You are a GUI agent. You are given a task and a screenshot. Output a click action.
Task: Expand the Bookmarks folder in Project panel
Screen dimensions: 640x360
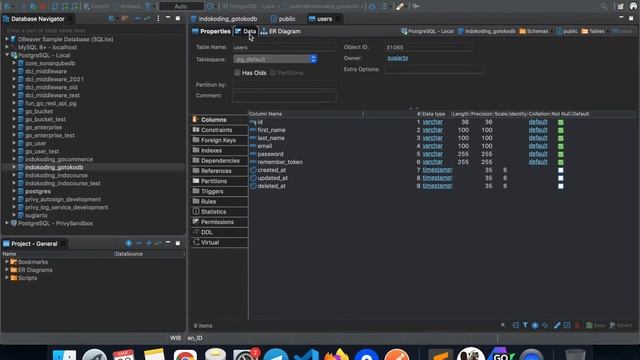[x=7, y=262]
